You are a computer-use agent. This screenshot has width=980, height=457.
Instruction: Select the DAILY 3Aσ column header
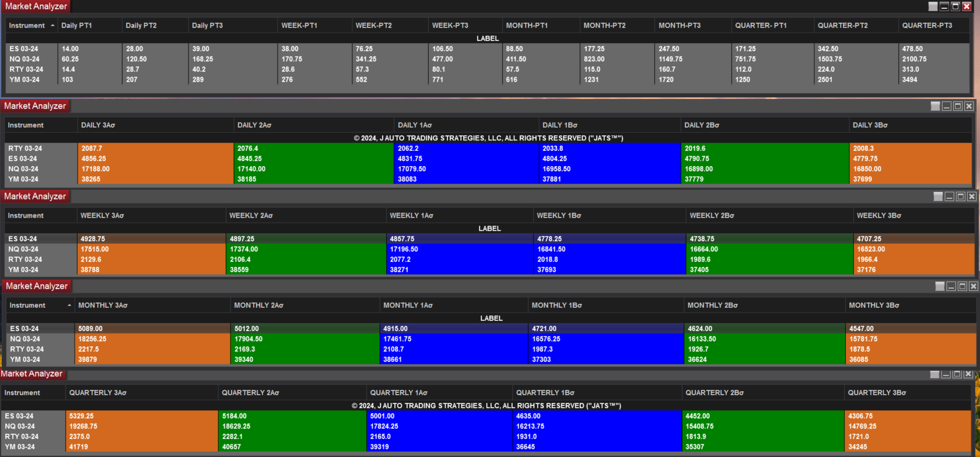pyautogui.click(x=156, y=125)
